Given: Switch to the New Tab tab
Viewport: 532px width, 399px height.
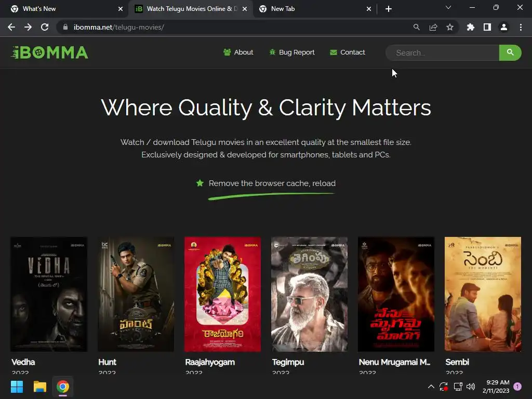Looking at the screenshot, I should click(x=314, y=9).
